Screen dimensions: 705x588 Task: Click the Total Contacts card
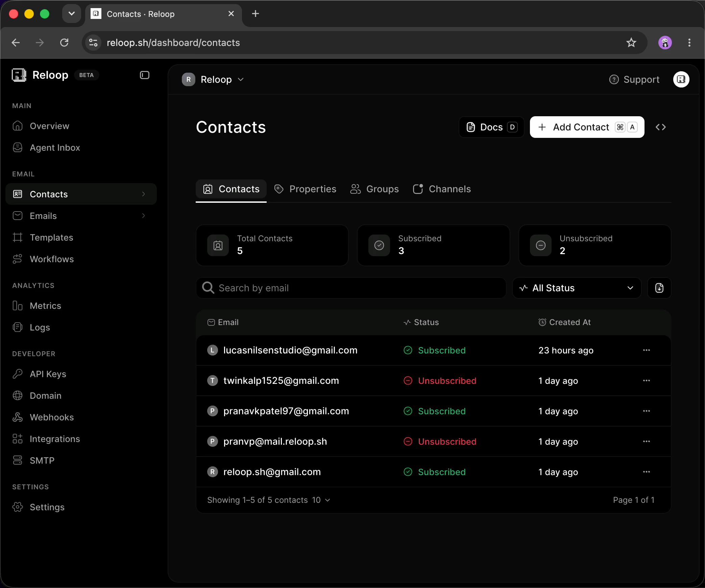pyautogui.click(x=272, y=245)
